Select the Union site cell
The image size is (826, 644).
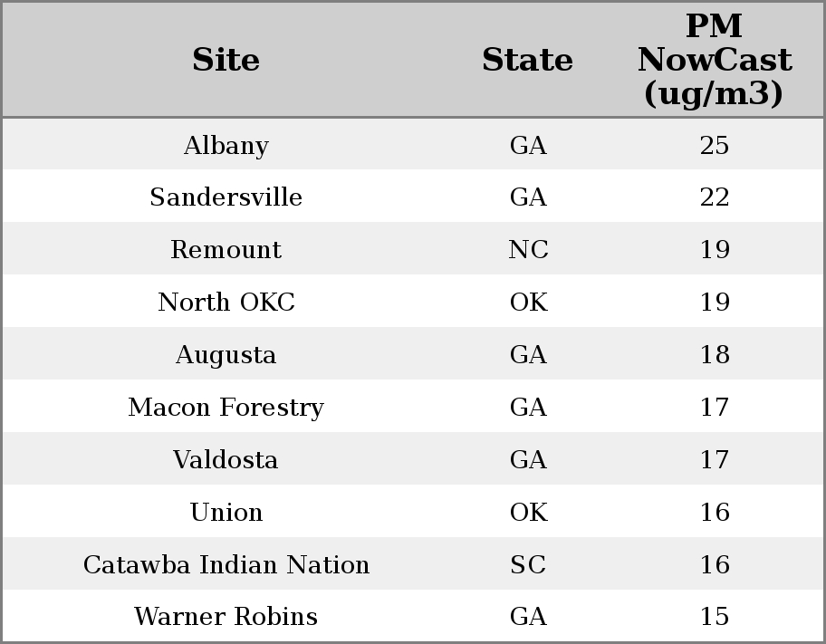(x=226, y=513)
